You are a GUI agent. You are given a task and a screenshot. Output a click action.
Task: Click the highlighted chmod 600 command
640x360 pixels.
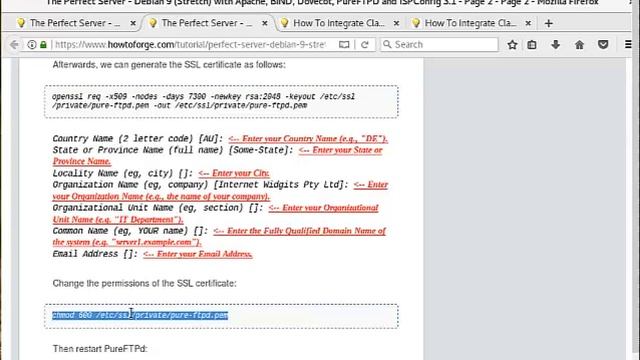point(140,316)
